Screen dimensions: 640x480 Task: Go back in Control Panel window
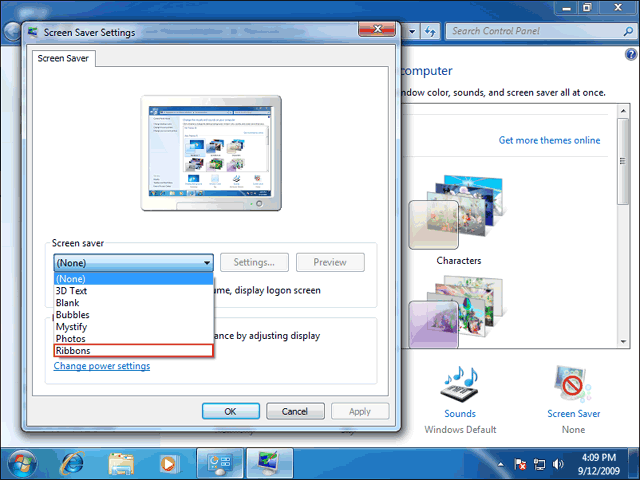coord(11,32)
